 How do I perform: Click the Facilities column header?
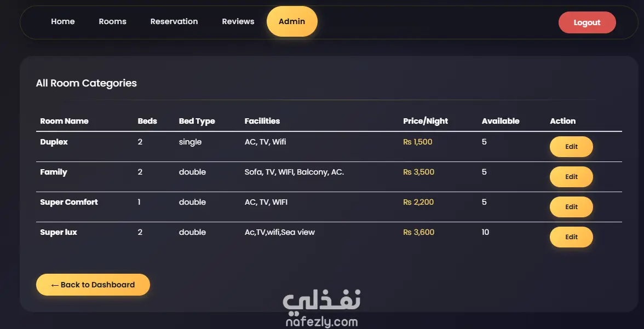point(262,121)
